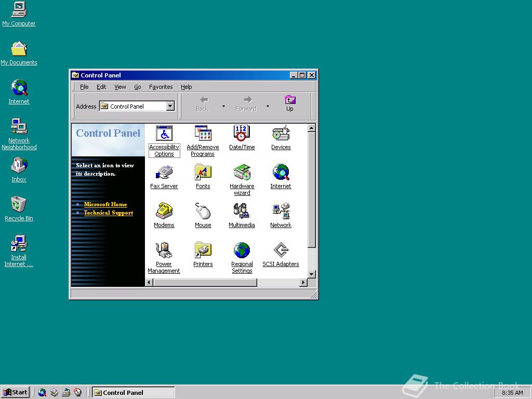This screenshot has width=532, height=399.
Task: Open the Date/Time settings icon
Action: (x=242, y=134)
